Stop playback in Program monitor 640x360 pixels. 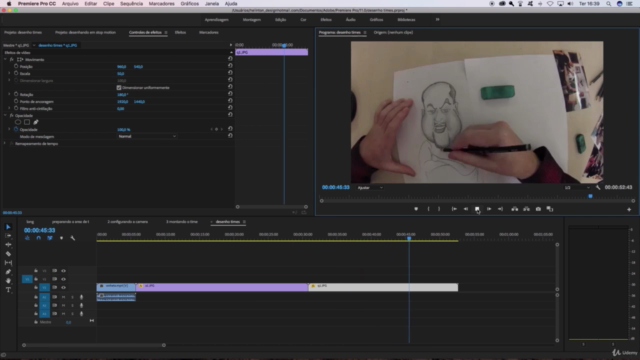pos(477,209)
